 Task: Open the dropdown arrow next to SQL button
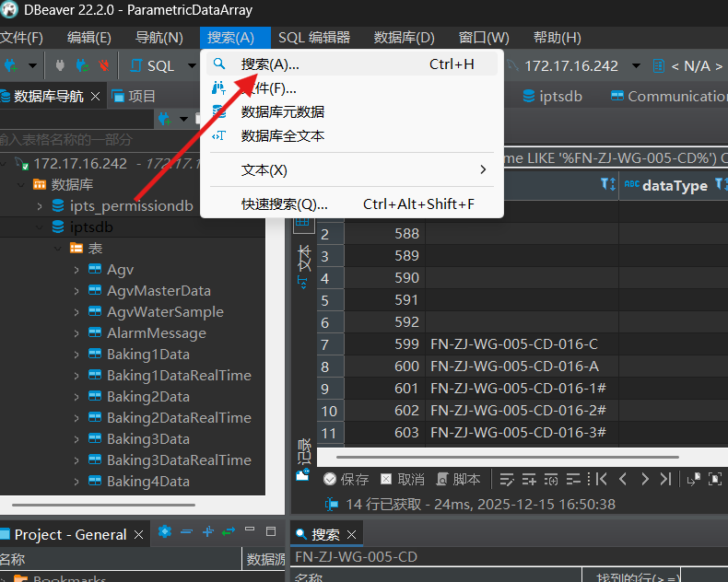[x=192, y=65]
